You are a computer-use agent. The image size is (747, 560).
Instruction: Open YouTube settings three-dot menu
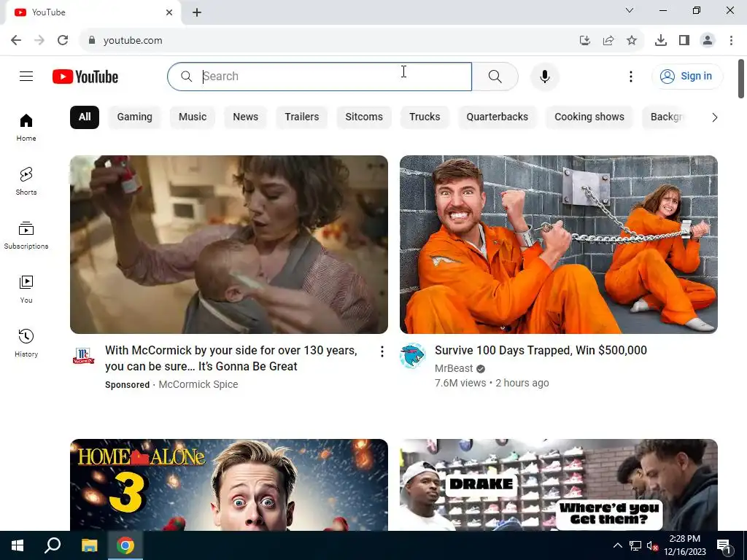tap(631, 76)
